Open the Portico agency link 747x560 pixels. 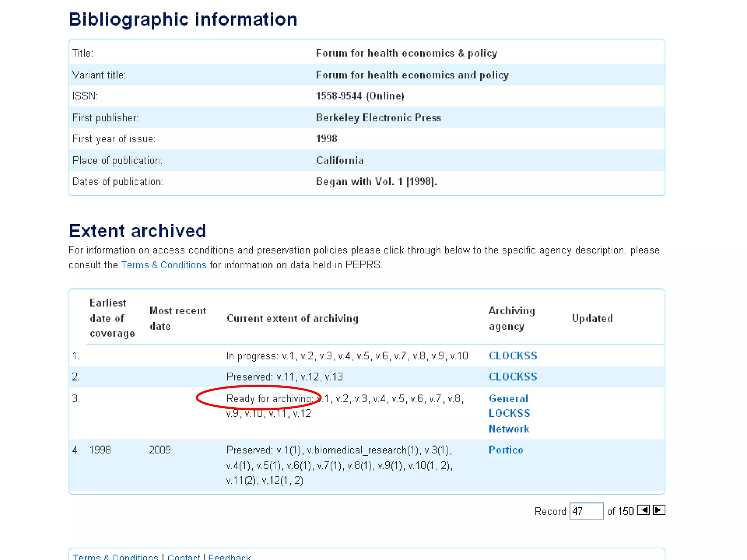pyautogui.click(x=506, y=450)
